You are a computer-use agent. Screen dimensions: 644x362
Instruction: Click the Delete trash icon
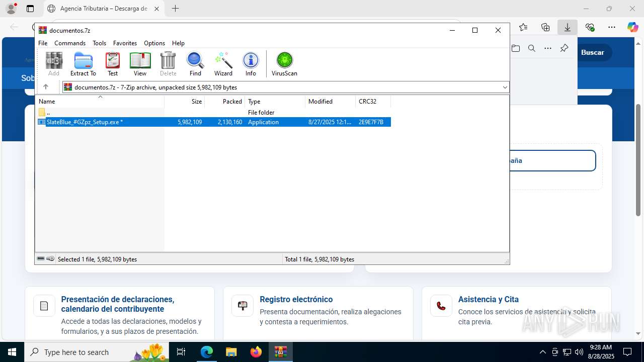[x=168, y=64]
